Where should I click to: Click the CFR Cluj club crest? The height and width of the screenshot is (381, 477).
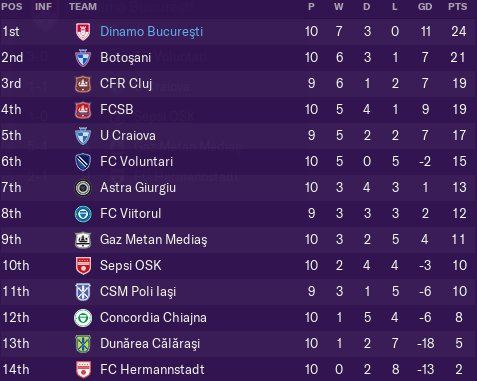(83, 84)
